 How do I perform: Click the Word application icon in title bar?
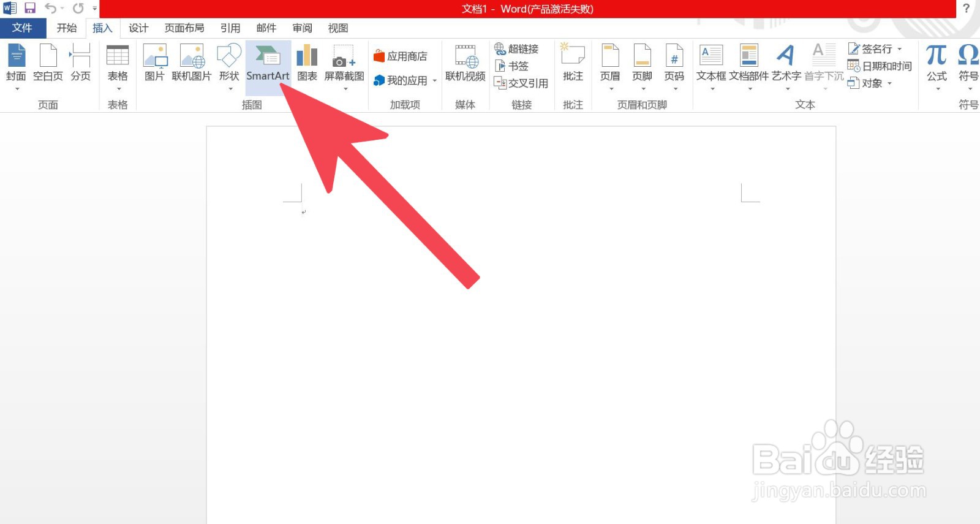pyautogui.click(x=10, y=9)
